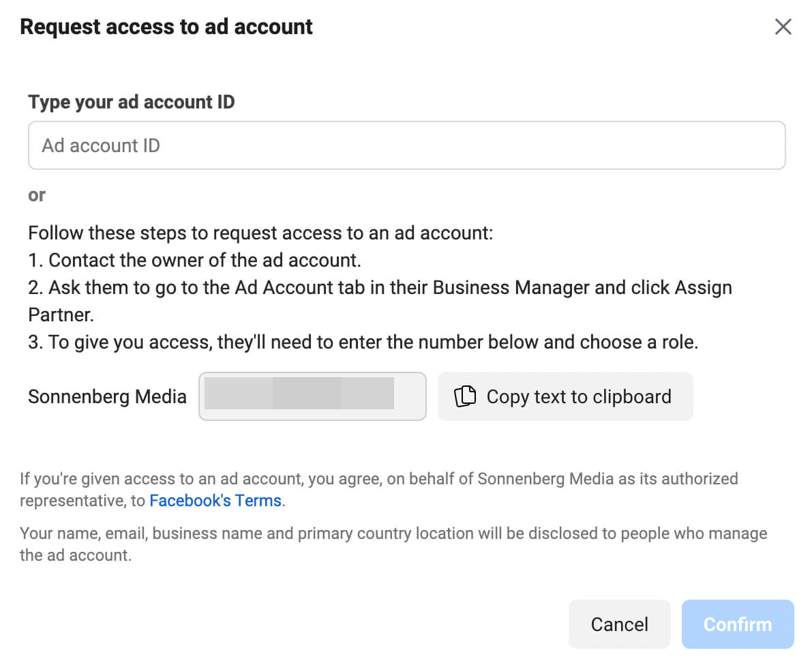Open the Facebook's Terms link
This screenshot has width=812, height=659.
(x=215, y=501)
